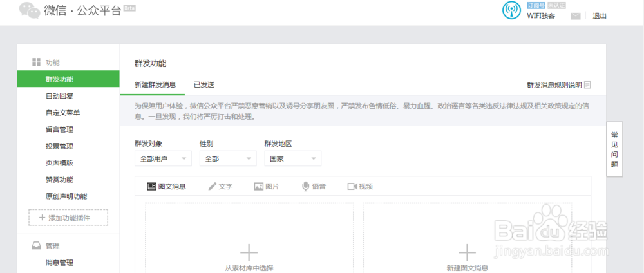The image size is (644, 273).
Task: Open 群发功能 in sidebar
Action: (x=68, y=79)
